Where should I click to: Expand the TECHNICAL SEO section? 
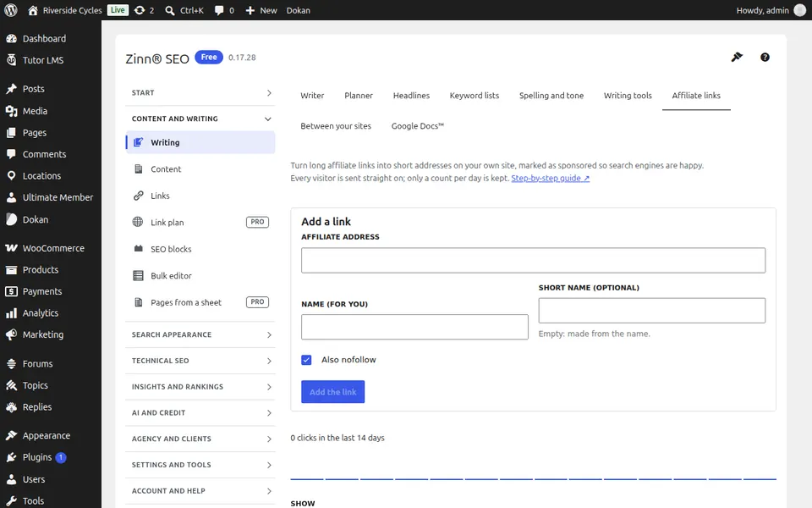pyautogui.click(x=200, y=361)
